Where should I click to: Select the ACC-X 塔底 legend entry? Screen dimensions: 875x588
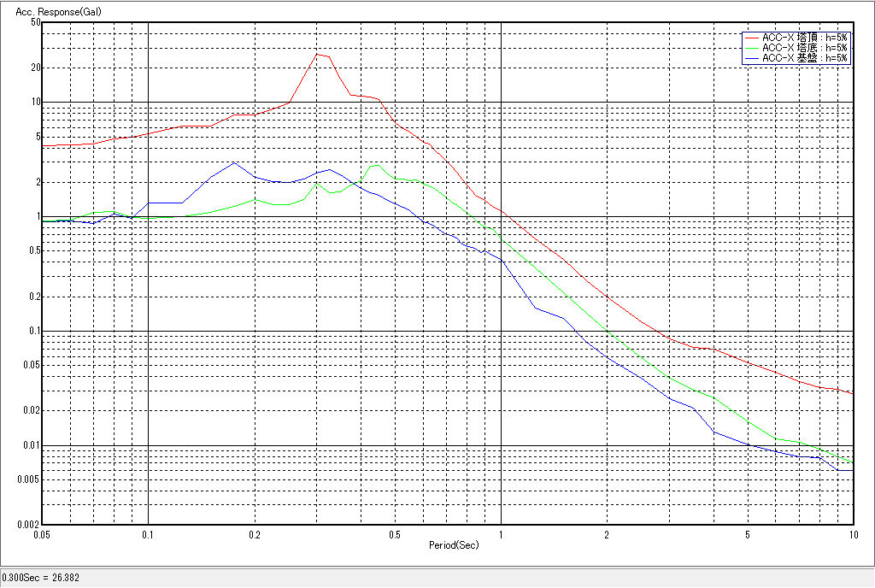click(804, 48)
